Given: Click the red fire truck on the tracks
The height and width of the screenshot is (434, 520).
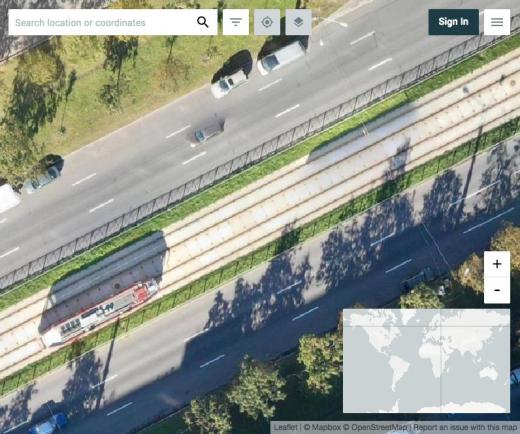Looking at the screenshot, I should point(101,312).
